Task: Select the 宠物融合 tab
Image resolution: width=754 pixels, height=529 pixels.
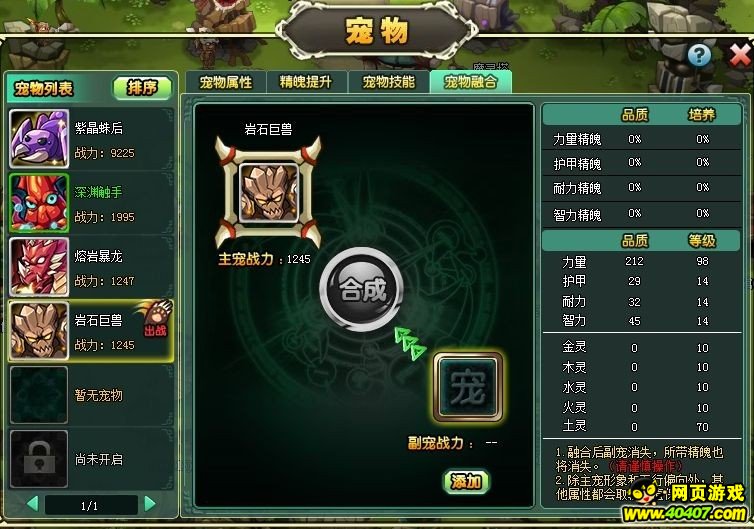Action: [x=470, y=82]
